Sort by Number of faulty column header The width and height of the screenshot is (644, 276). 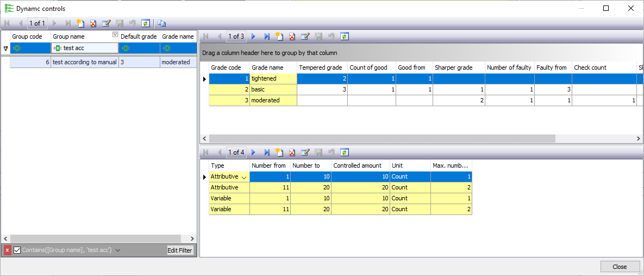(509, 68)
